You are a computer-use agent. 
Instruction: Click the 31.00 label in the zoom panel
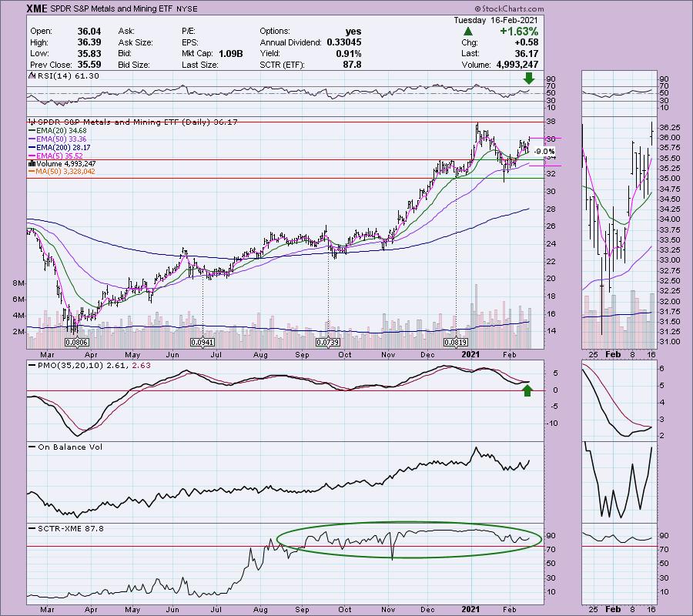[670, 342]
